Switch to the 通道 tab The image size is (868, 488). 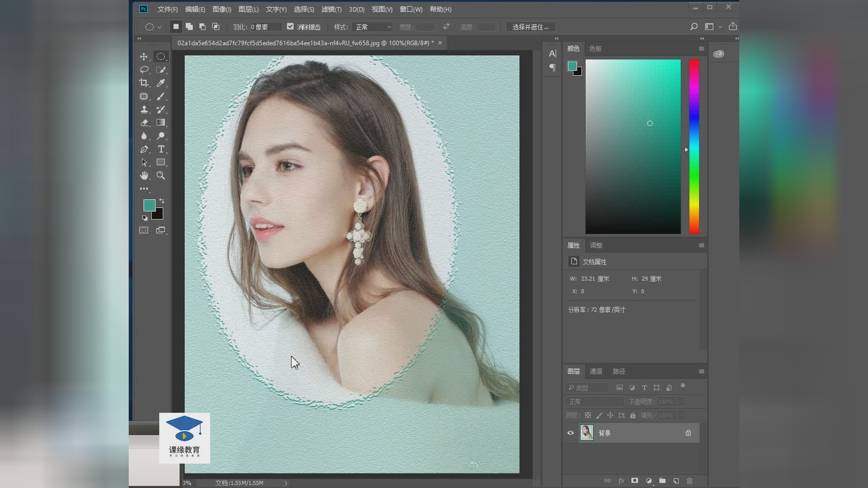pos(596,371)
